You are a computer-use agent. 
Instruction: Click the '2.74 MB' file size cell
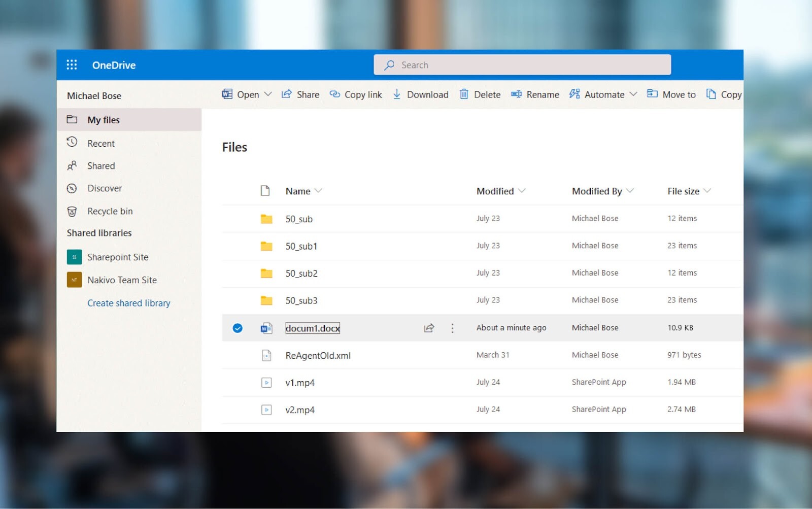click(682, 409)
